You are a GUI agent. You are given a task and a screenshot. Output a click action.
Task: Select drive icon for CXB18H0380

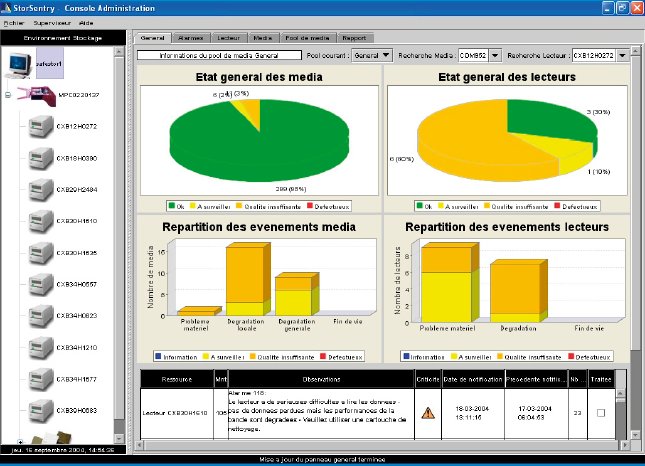(41, 158)
